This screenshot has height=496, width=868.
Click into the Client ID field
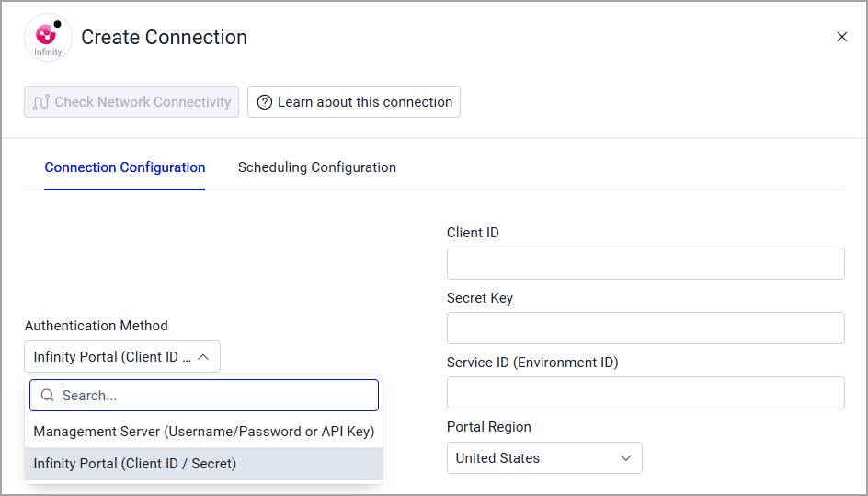click(x=645, y=264)
